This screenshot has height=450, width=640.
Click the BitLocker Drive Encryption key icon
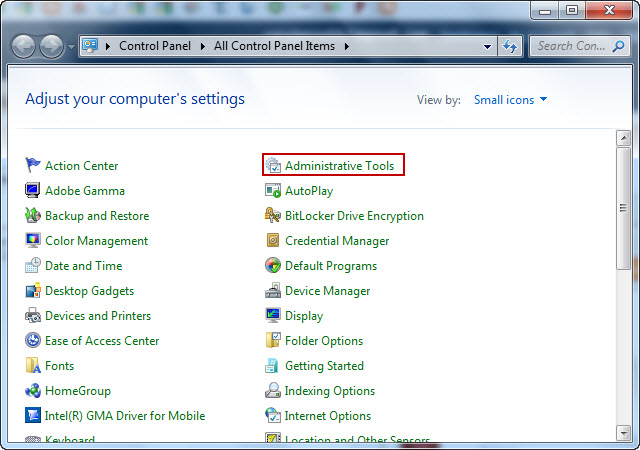pos(273,215)
